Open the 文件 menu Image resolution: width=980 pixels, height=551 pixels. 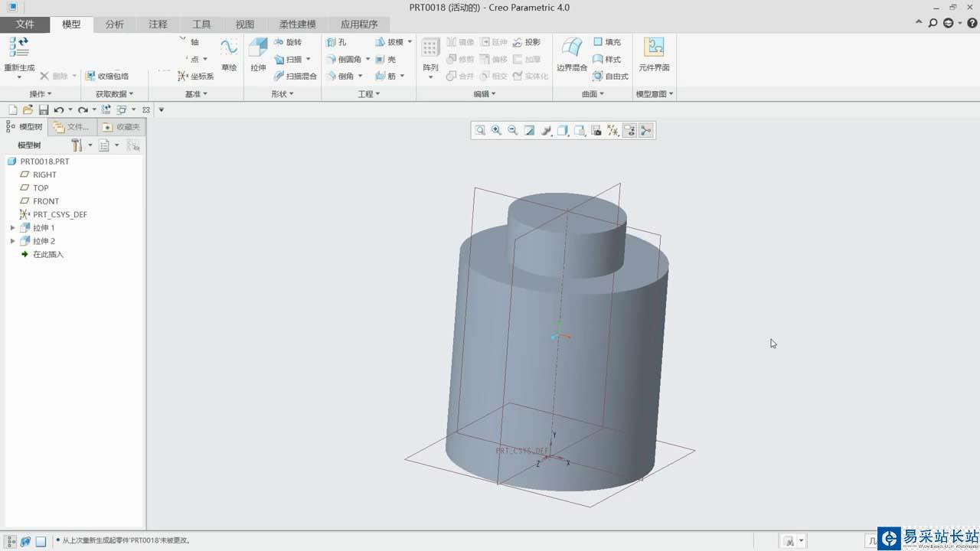(x=25, y=24)
